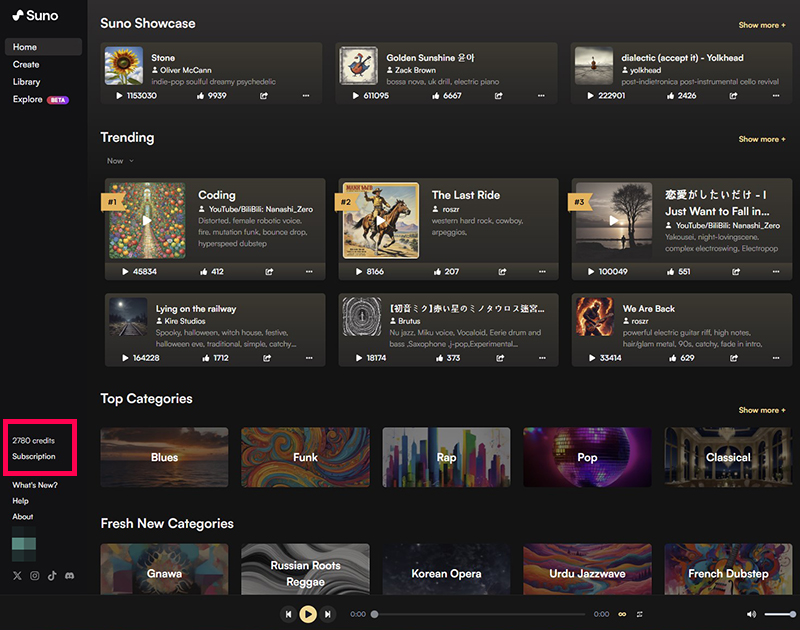Open the Korean Opera category tile
Viewport: 800px width, 630px height.
(446, 569)
